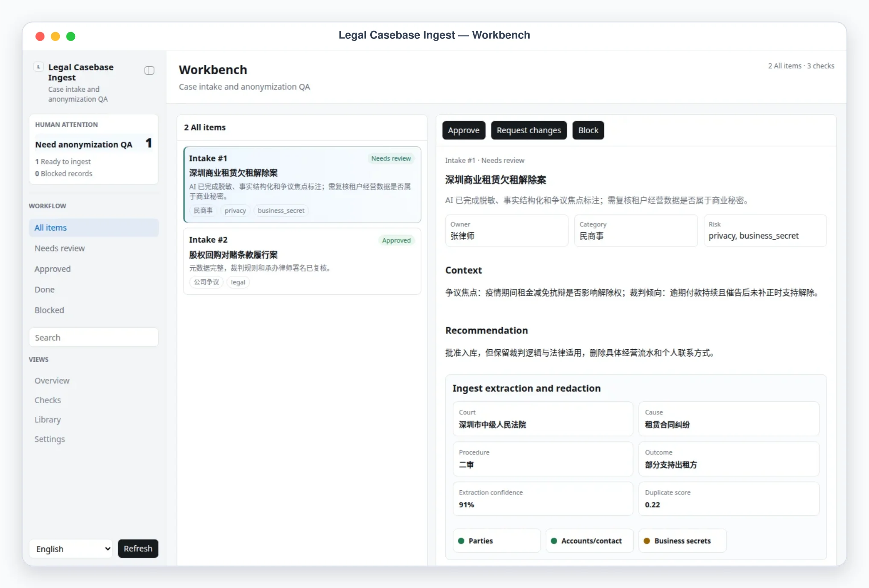This screenshot has width=869, height=588.
Task: Click the Extraction confidence 91% value
Action: pos(466,505)
